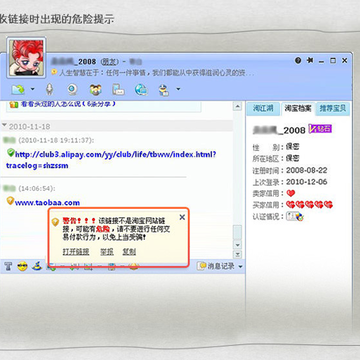
Task: Open the dropdown arrow beside the send file icon
Action: [32, 89]
